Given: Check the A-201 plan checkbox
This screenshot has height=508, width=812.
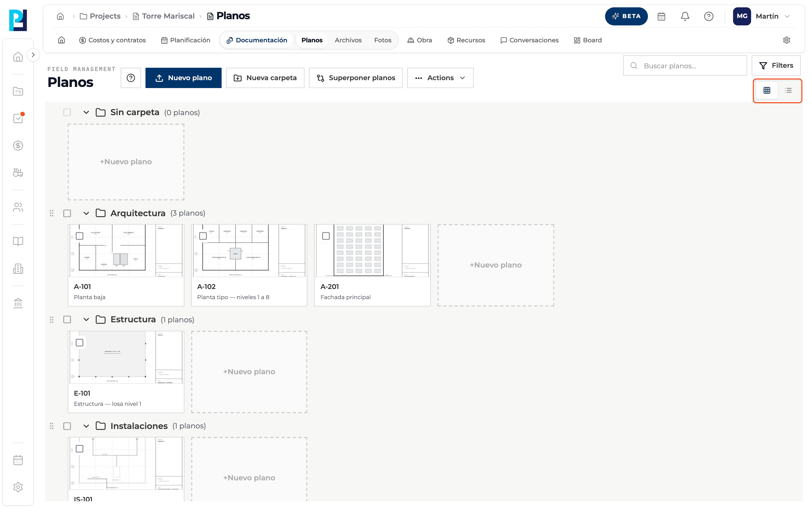Looking at the screenshot, I should (326, 236).
